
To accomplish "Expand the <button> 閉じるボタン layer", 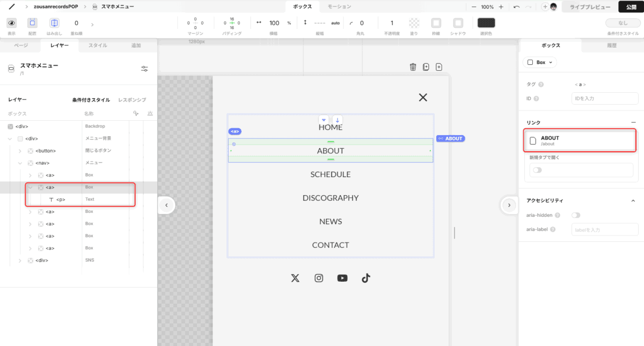I will 20,151.
